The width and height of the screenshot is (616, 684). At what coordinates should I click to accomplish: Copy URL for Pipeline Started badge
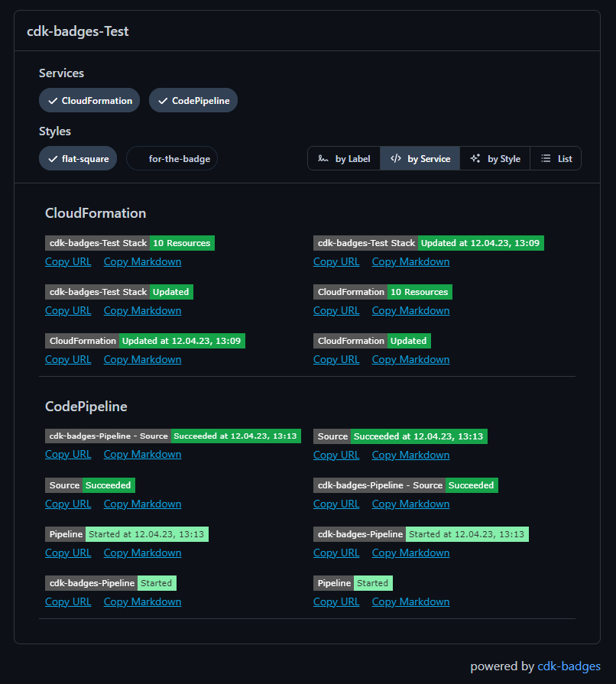[x=336, y=601]
